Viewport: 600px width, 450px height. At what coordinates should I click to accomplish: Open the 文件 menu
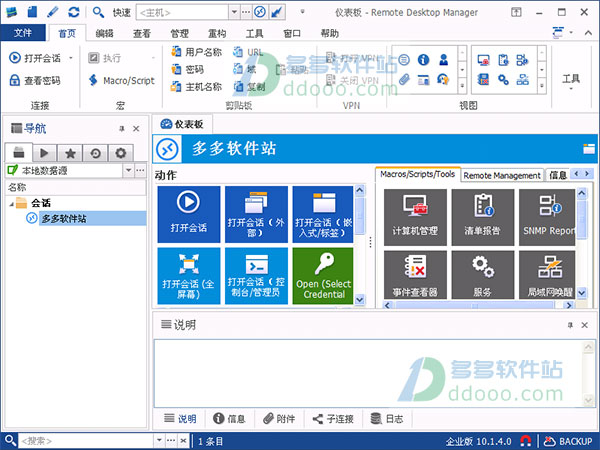(x=23, y=33)
